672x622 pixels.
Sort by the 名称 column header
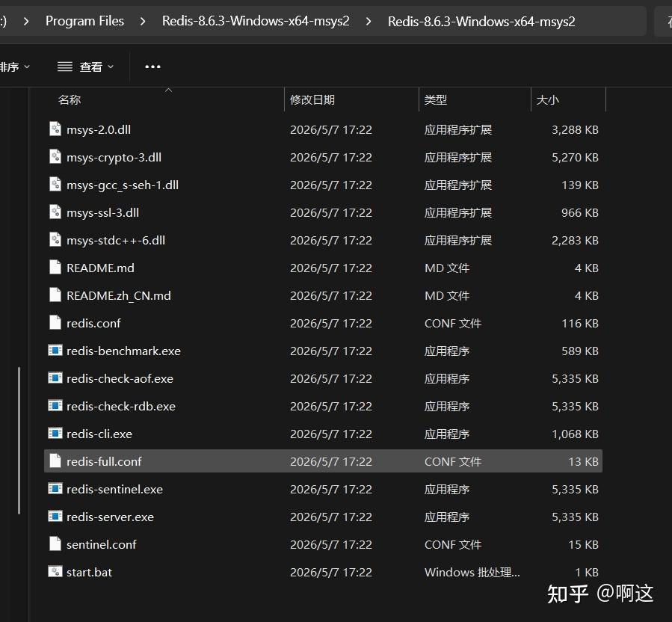pyautogui.click(x=69, y=100)
